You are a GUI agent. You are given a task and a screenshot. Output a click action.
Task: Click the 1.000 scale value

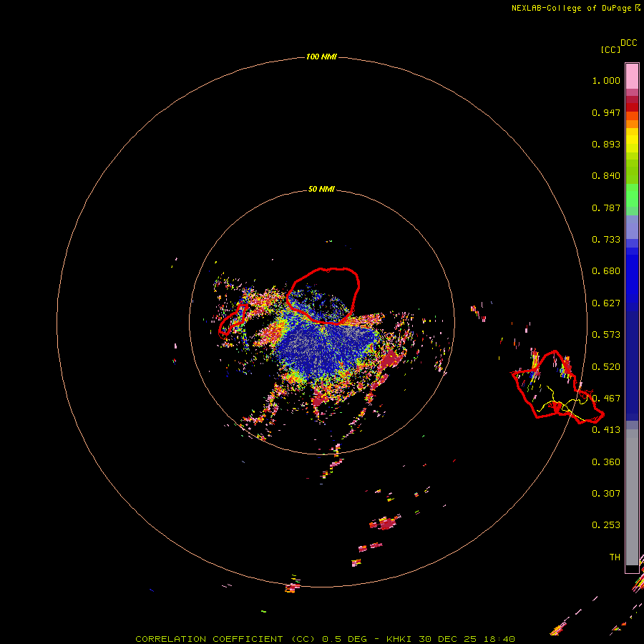click(606, 80)
